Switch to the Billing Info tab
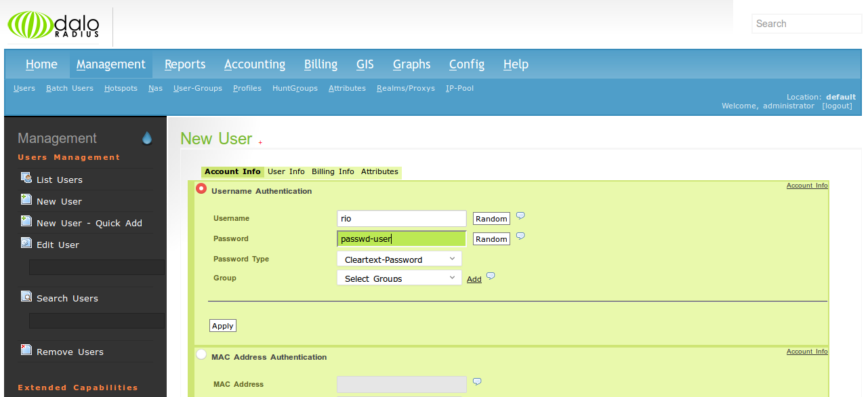The height and width of the screenshot is (397, 868). (333, 171)
